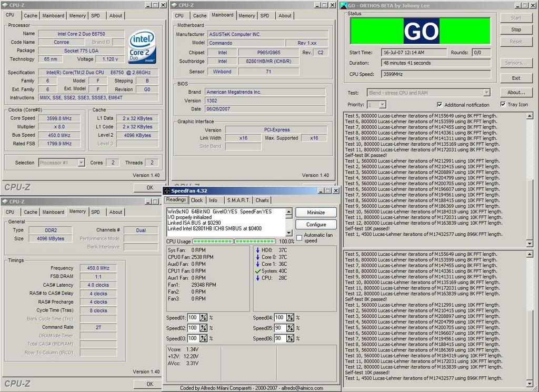This screenshot has width=539, height=392.
Task: Click the 48 minutes 41 seconds duration field
Action: [436, 63]
